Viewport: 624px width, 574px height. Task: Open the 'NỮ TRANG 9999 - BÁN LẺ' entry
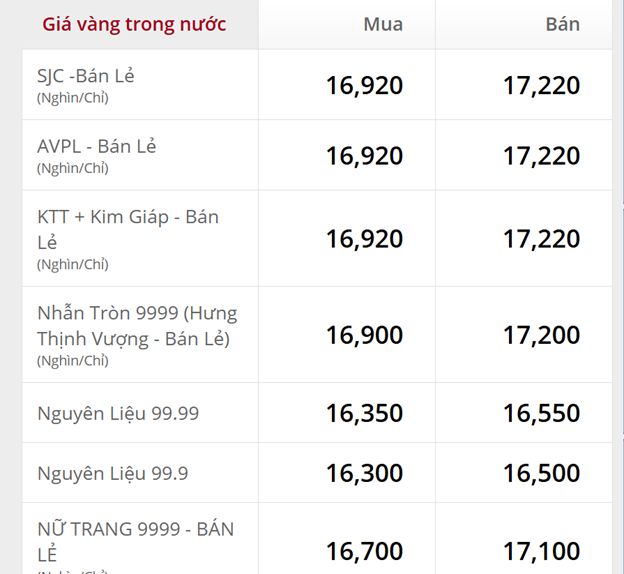135,540
